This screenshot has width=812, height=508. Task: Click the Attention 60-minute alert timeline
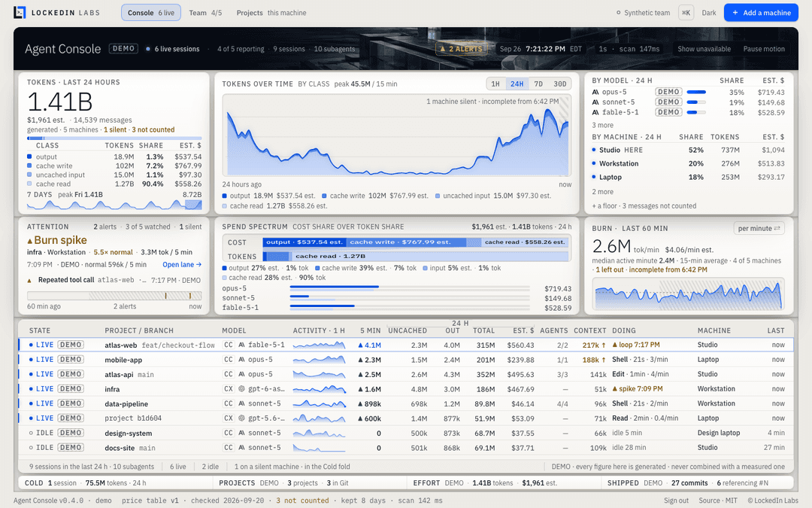[x=114, y=296]
